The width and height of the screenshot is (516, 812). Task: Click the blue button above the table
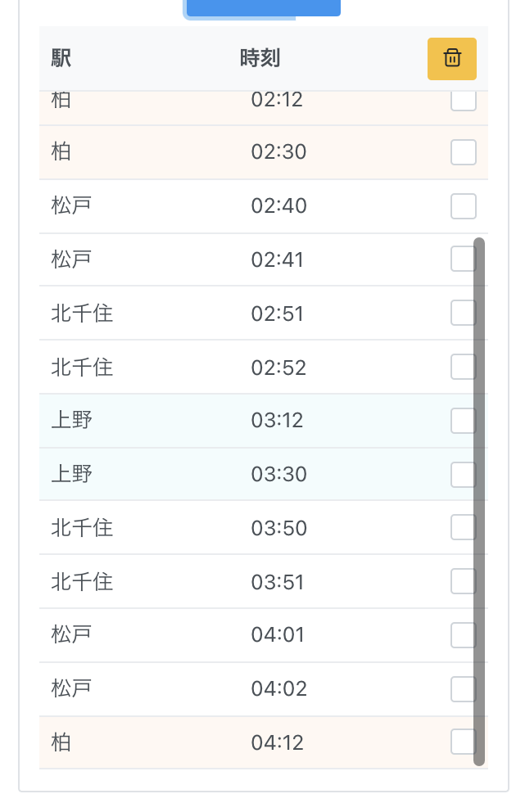(262, 8)
